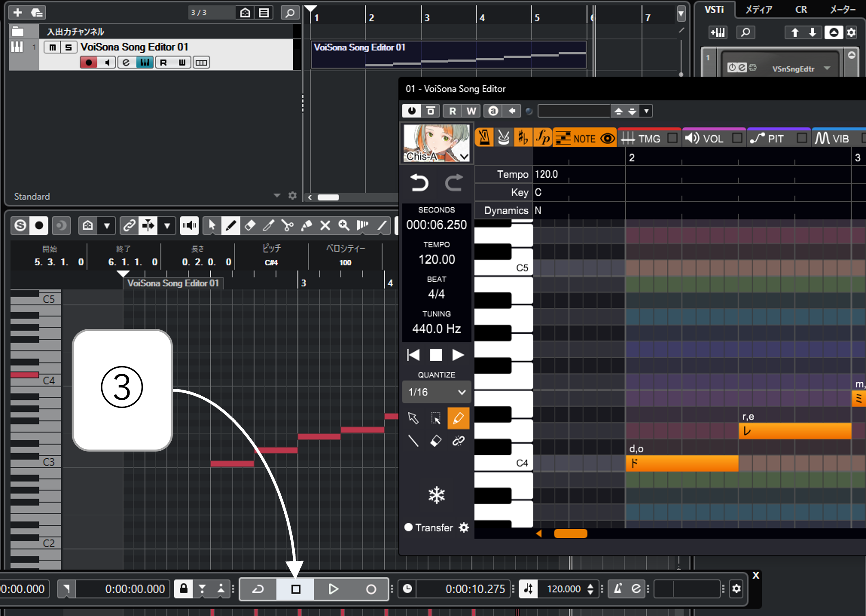The width and height of the screenshot is (866, 616).
Task: Toggle plugin power activate button
Action: click(x=412, y=111)
